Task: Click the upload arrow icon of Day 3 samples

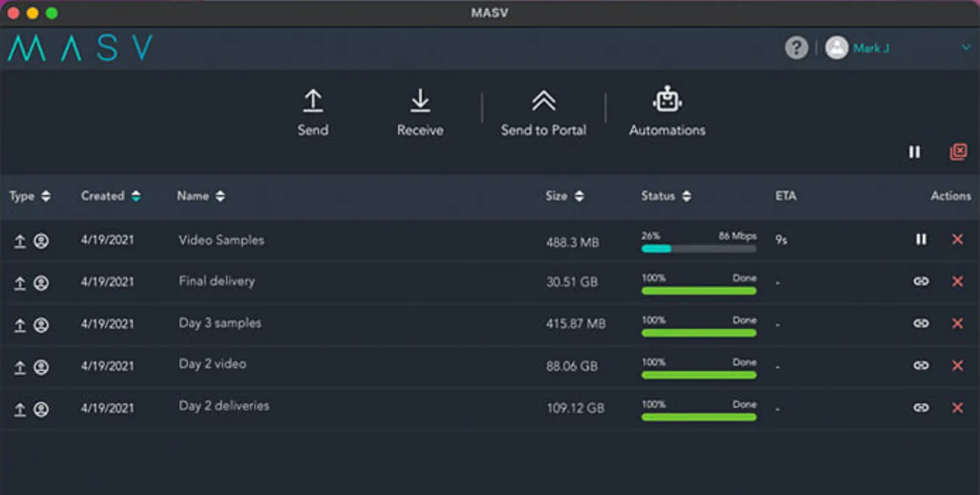Action: 20,325
